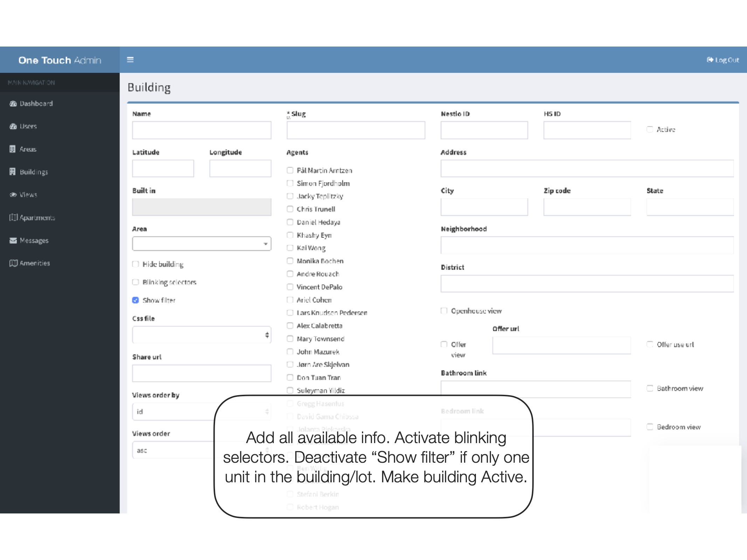Viewport: 747px width, 560px height.
Task: Open Buildings from sidebar icon
Action: [13, 171]
